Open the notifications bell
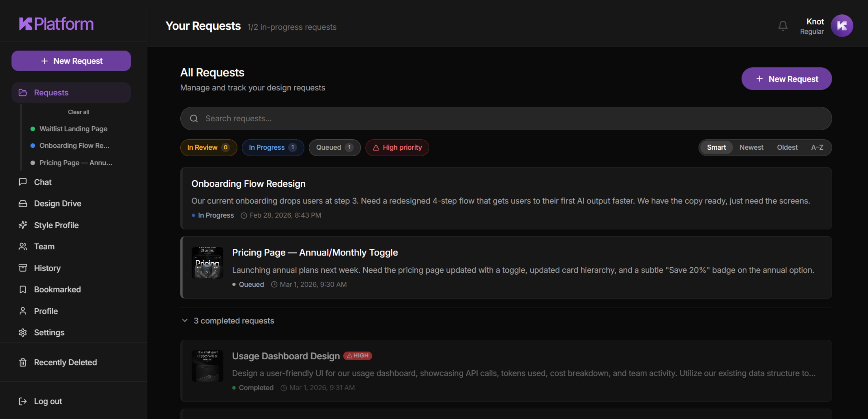This screenshot has height=419, width=868. point(783,26)
